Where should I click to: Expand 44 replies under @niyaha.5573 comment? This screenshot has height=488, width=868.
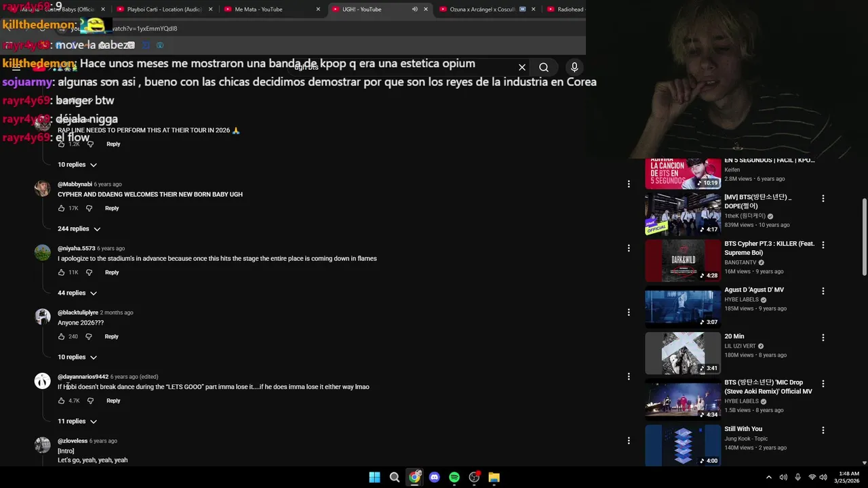tap(77, 293)
